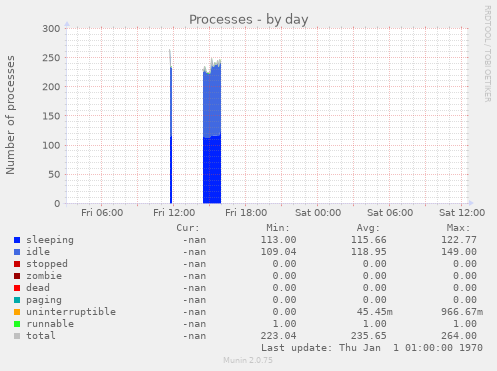
Task: Click the runnable Cur '-nan' value
Action: (194, 324)
